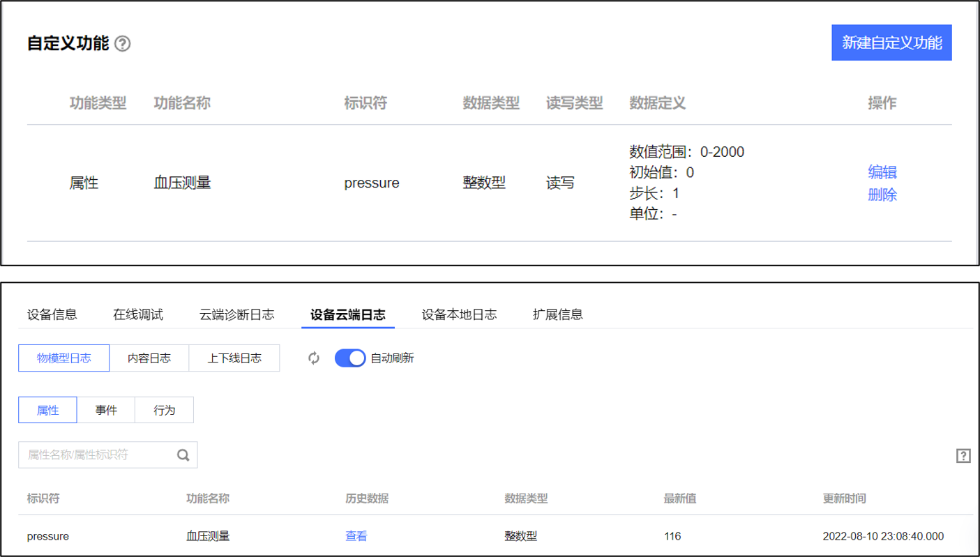Open the 云端诊断日志 tab
The width and height of the screenshot is (980, 557).
tap(237, 314)
